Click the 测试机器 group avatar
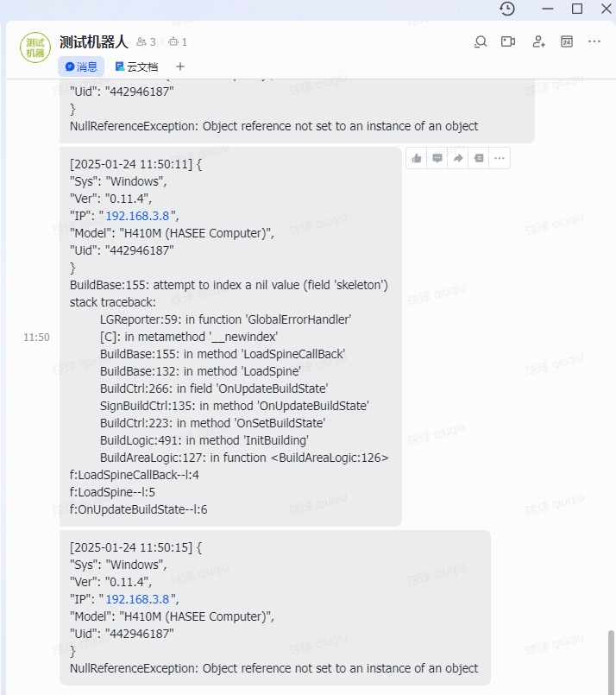The width and height of the screenshot is (616, 695). (35, 47)
